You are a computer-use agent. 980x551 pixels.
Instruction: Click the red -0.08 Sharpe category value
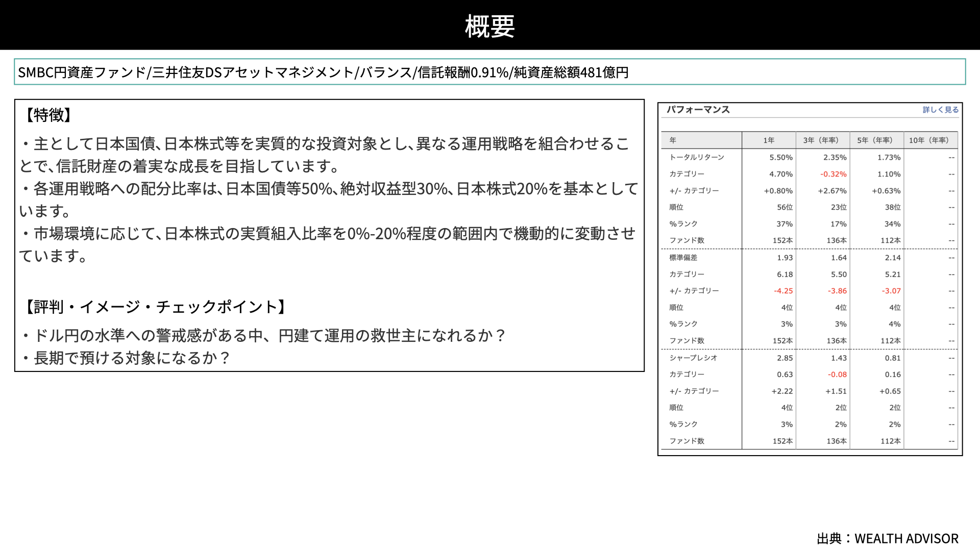coord(837,374)
